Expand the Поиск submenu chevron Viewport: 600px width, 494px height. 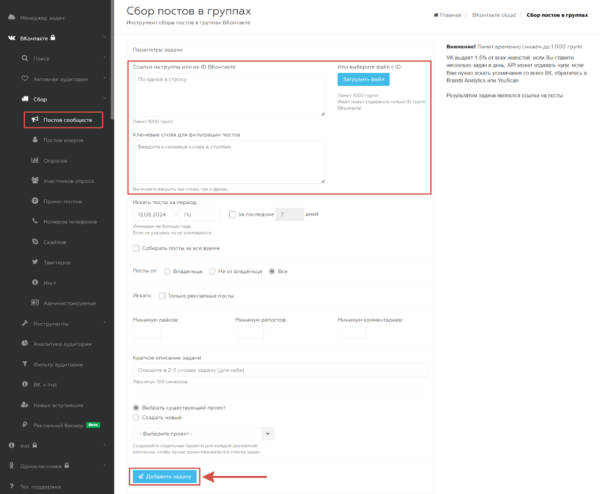104,58
